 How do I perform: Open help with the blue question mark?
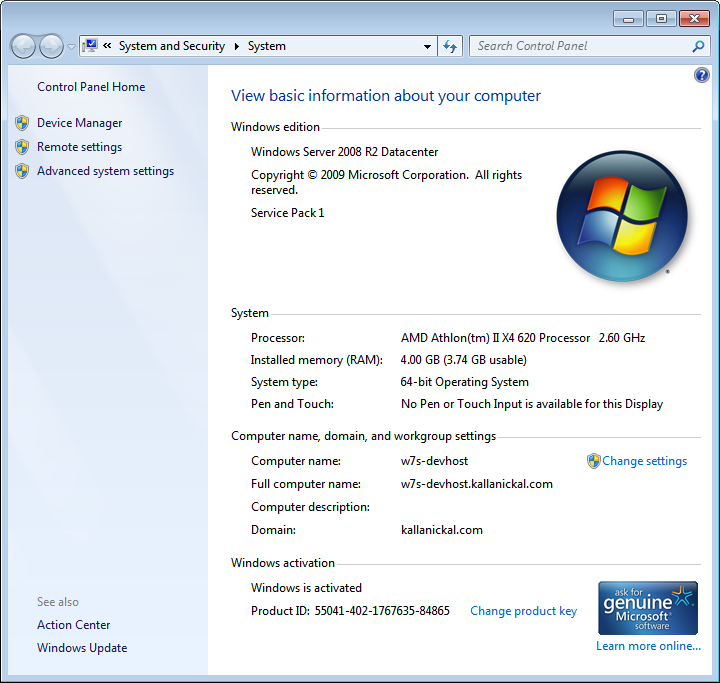[x=701, y=76]
